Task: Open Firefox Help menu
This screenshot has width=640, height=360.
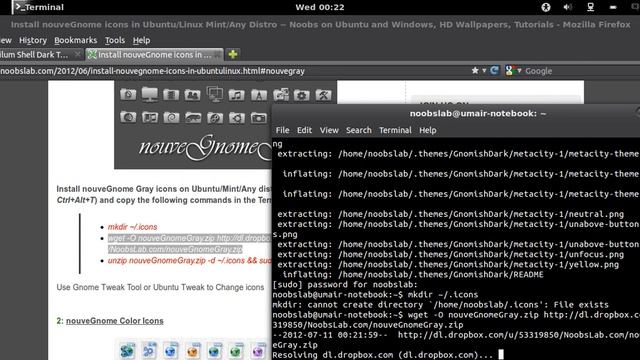Action: click(x=141, y=40)
